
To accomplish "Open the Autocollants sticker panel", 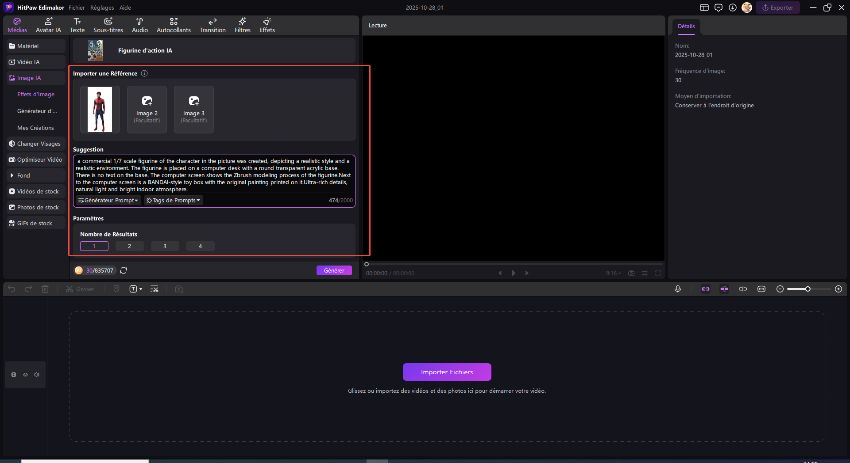I will [174, 25].
